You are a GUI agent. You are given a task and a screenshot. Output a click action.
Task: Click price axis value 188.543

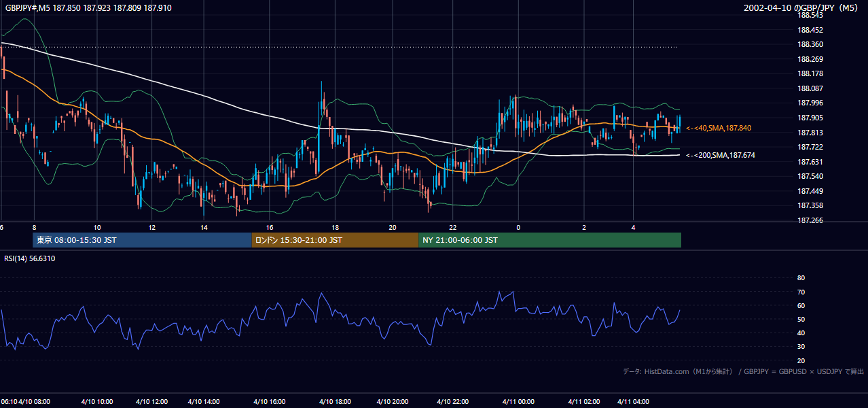pyautogui.click(x=811, y=15)
